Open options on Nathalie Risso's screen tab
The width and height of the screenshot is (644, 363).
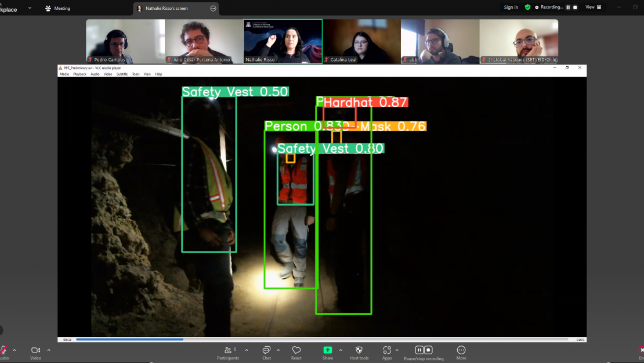pos(213,8)
